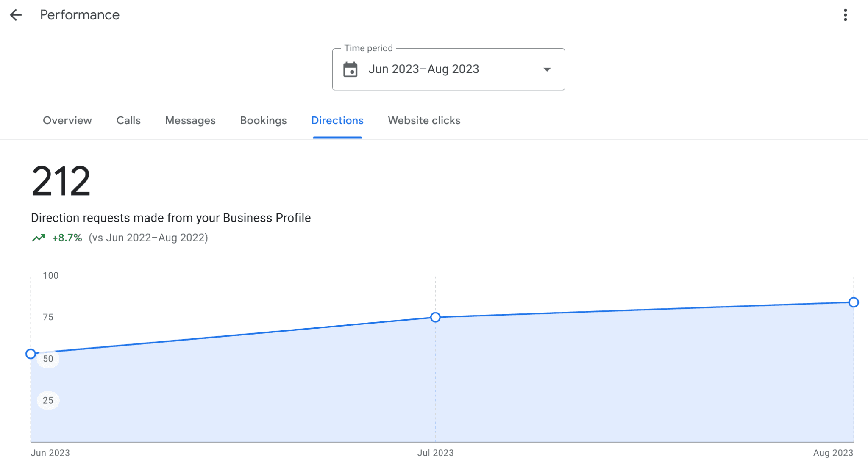Screen dimensions: 868x468
Task: Select the Aug 2023 data point circle
Action: click(x=853, y=302)
